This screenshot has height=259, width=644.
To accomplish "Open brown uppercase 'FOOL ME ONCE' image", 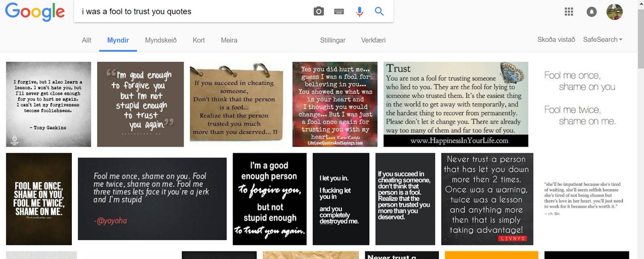I will point(39,199).
